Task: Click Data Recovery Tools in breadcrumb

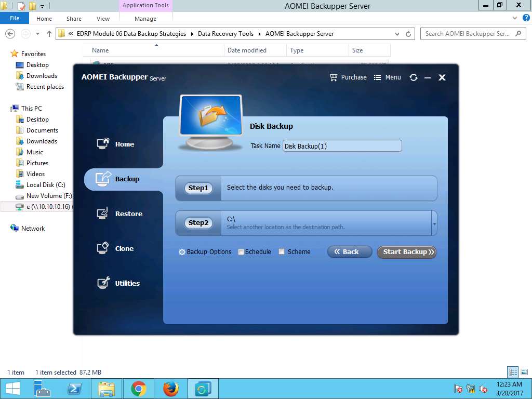Action: pyautogui.click(x=225, y=34)
